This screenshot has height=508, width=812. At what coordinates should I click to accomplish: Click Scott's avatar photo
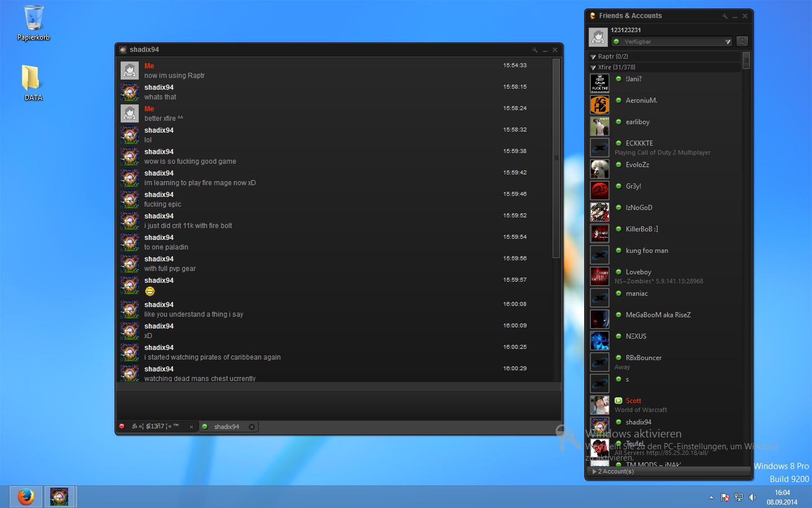(599, 405)
